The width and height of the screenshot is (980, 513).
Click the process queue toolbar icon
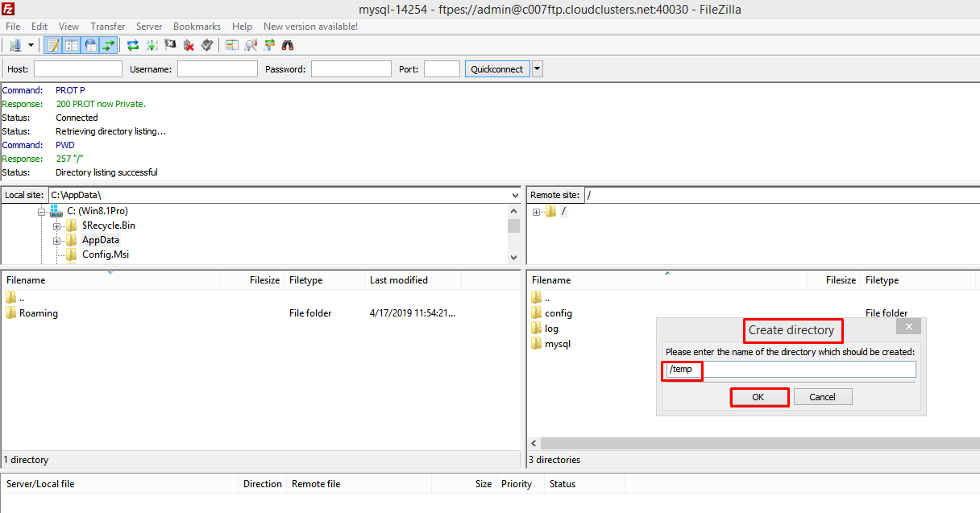click(152, 45)
